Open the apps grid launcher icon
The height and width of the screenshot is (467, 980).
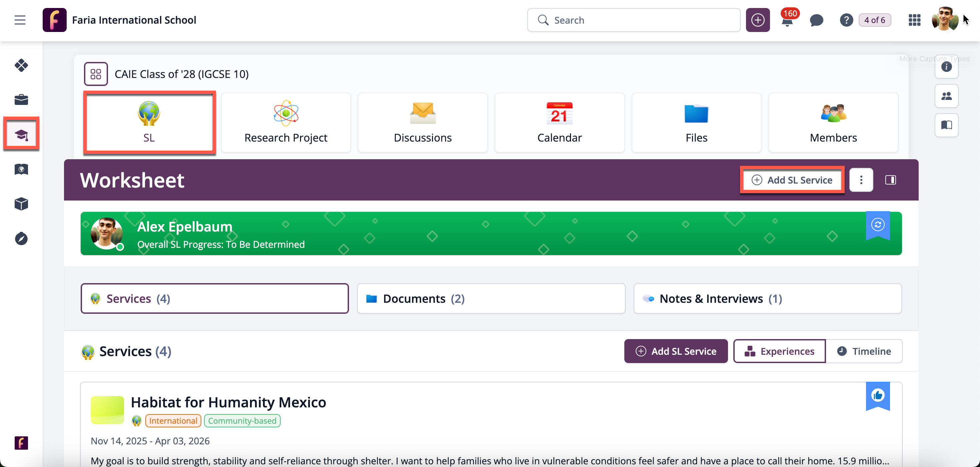tap(914, 20)
